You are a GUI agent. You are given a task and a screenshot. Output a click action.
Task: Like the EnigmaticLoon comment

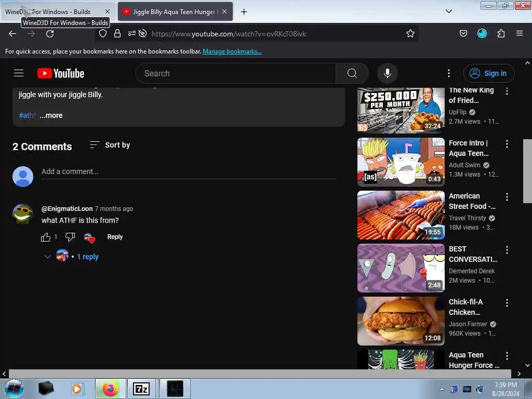tap(46, 237)
